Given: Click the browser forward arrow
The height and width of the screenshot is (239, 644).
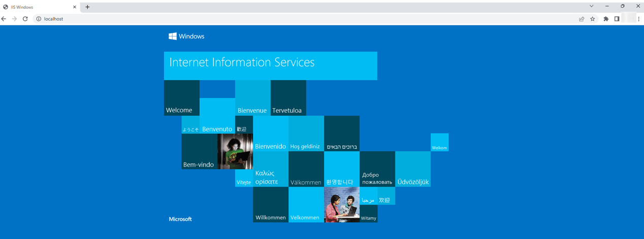Looking at the screenshot, I should [x=14, y=19].
